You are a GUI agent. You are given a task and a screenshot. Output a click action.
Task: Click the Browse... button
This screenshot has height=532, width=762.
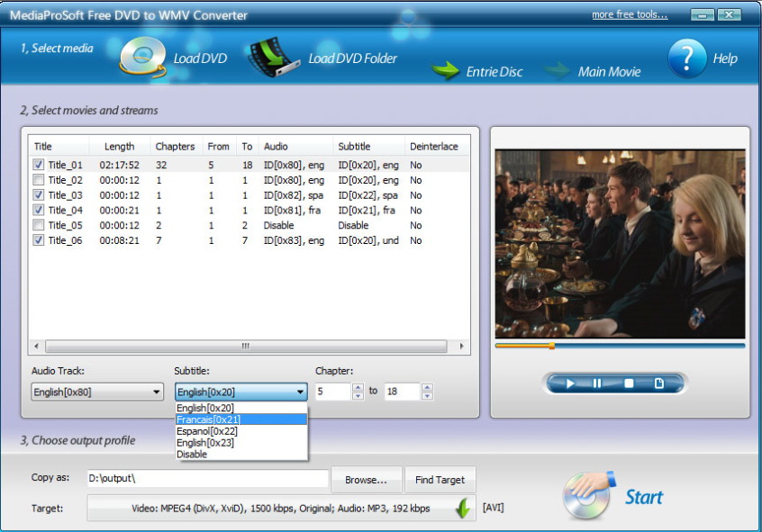[x=367, y=480]
